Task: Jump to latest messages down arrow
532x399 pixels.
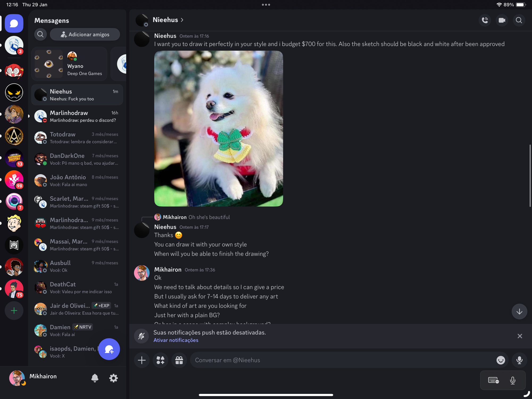Action: [519, 311]
